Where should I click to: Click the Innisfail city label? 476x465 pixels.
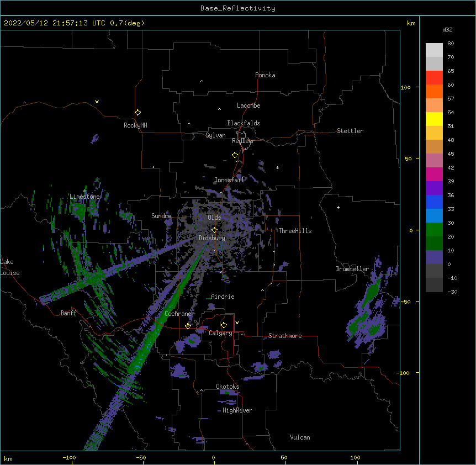229,180
